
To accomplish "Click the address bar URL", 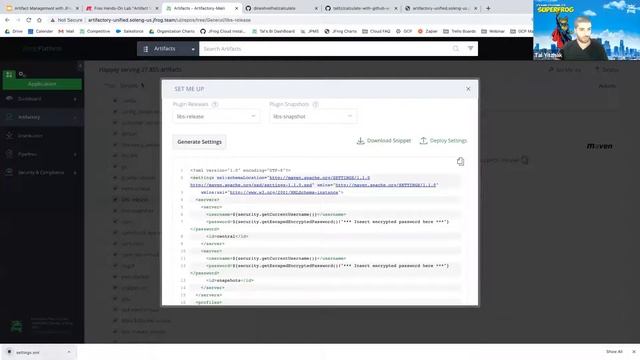I will point(169,20).
